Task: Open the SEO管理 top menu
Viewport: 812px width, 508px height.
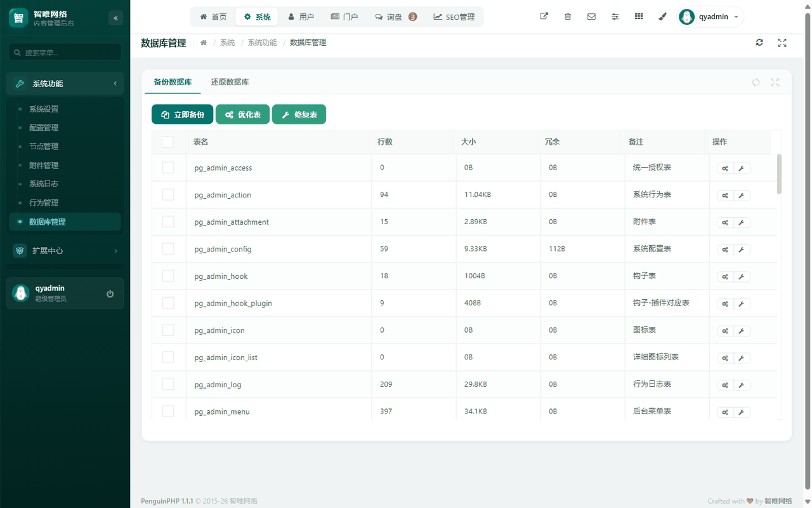Action: pos(454,17)
